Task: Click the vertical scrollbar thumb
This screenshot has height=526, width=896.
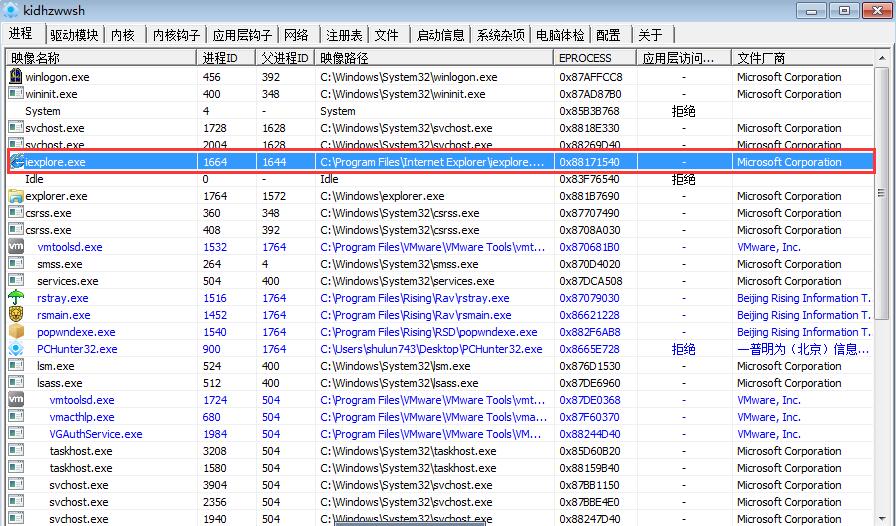Action: (882, 193)
